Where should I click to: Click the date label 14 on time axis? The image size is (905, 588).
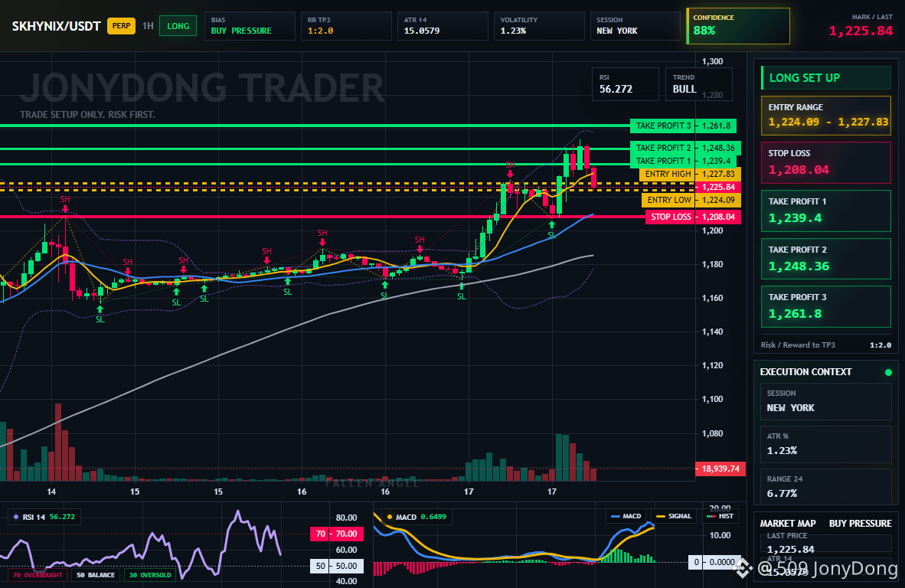pos(51,492)
